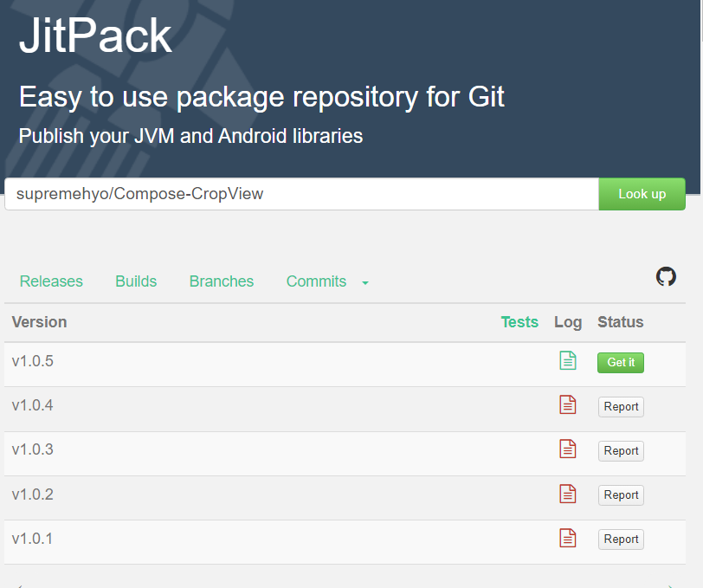Open the failed log for v1.0.3
Viewport: 703px width, 588px height.
coord(568,449)
